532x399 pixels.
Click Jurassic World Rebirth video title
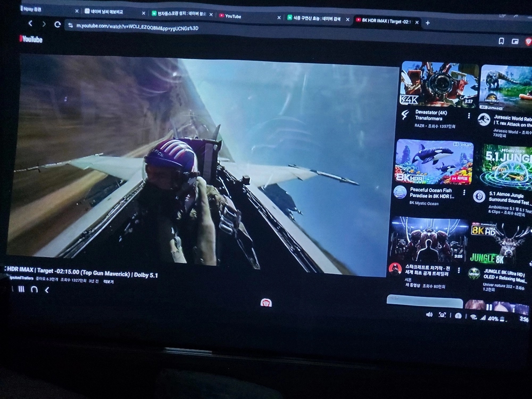click(512, 121)
